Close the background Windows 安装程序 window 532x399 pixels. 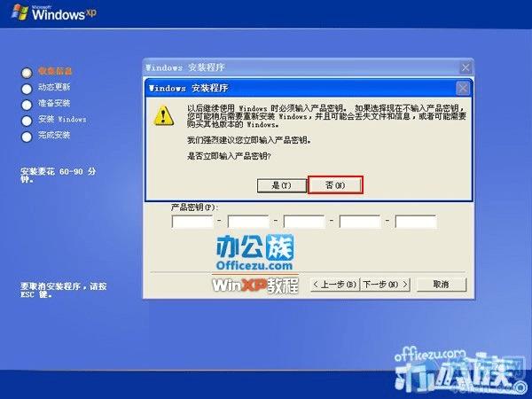pos(465,67)
